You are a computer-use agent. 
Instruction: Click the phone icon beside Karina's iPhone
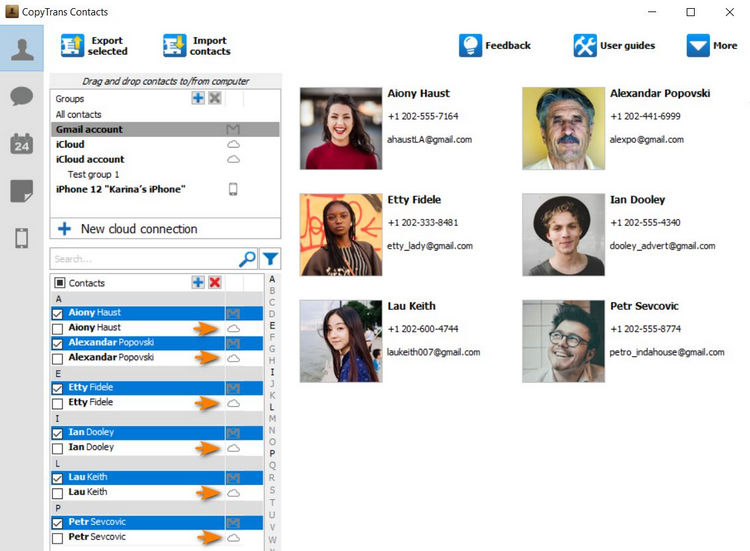pos(233,189)
